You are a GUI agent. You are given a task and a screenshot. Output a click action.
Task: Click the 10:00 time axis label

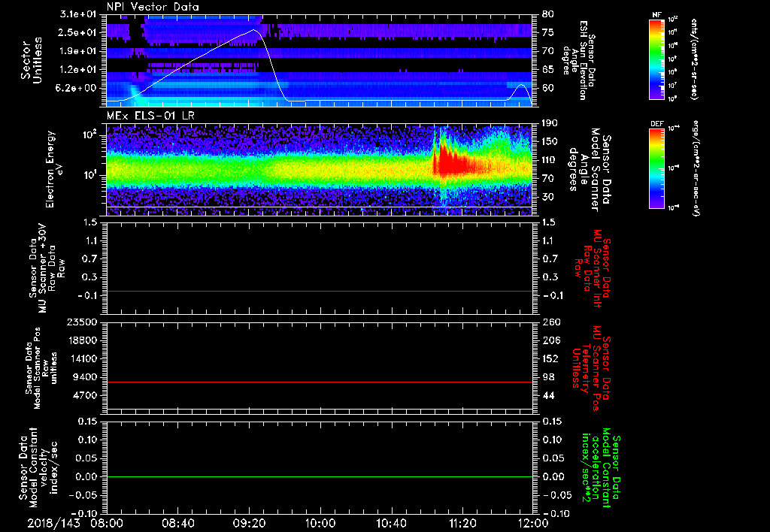click(x=320, y=523)
